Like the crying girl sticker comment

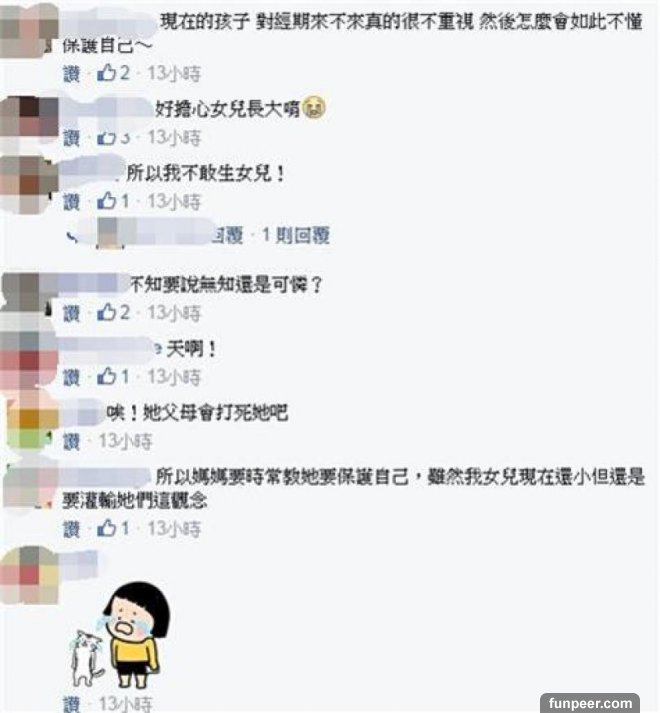coord(71,704)
